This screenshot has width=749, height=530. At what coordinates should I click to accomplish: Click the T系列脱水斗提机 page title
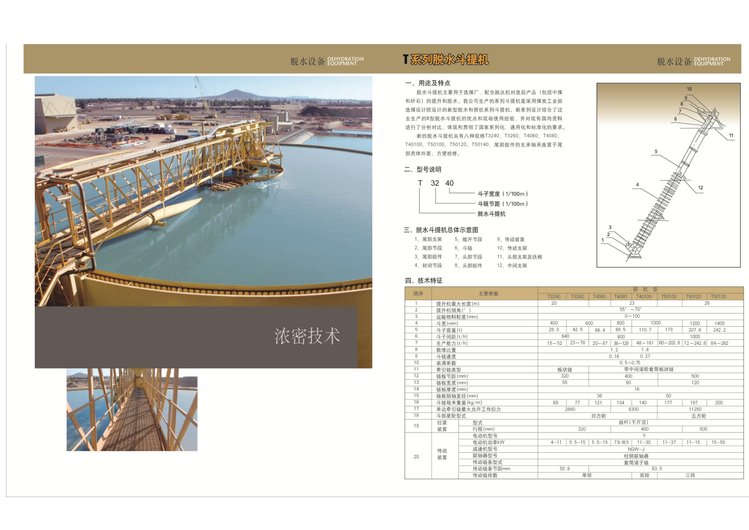coord(446,60)
